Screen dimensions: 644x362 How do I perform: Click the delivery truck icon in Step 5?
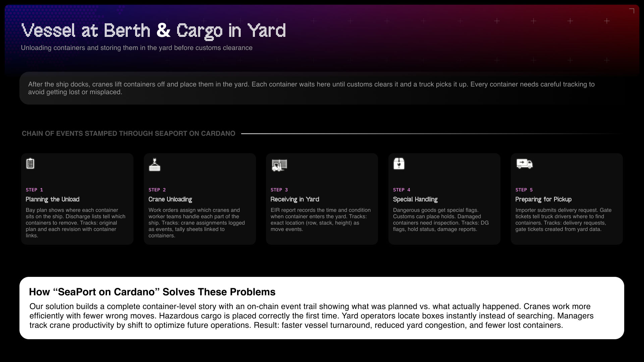pyautogui.click(x=524, y=164)
